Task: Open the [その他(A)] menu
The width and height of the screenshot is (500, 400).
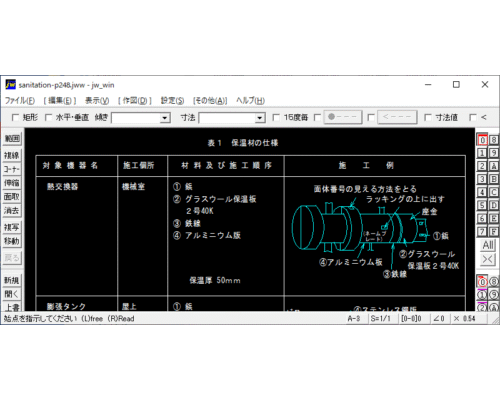Action: coord(210,101)
